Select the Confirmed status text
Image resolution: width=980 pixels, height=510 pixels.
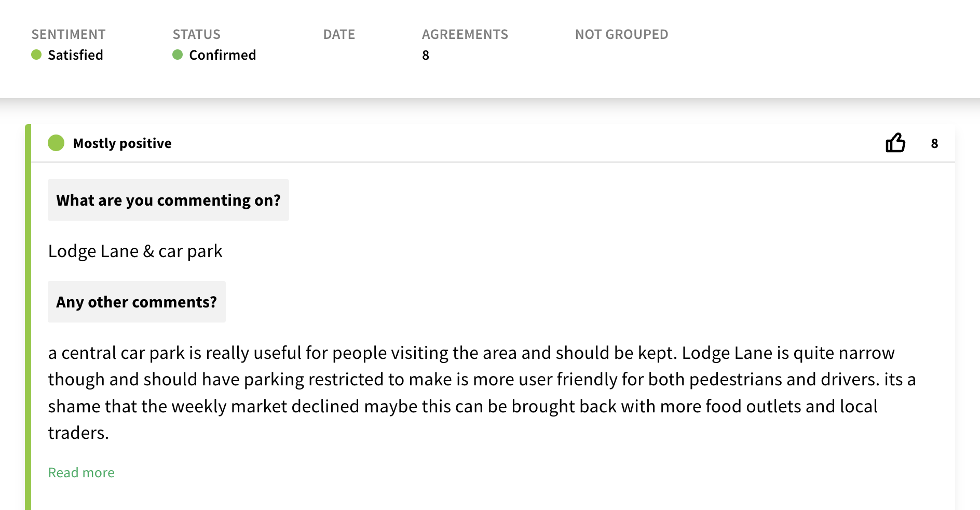tap(222, 55)
